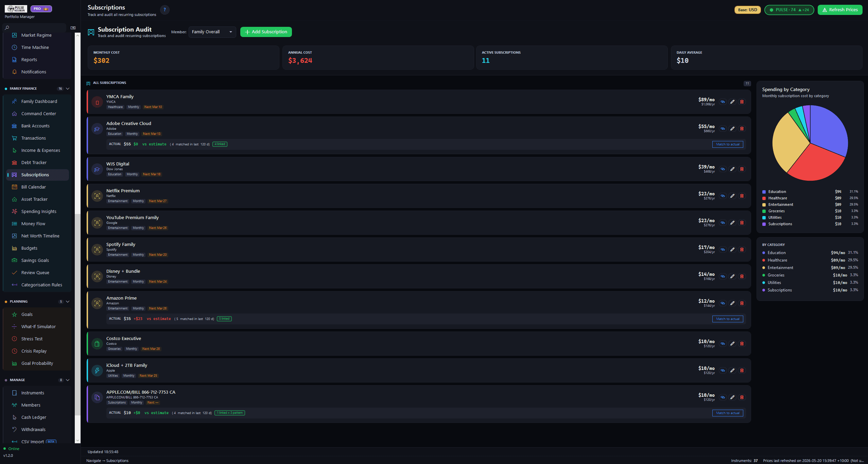Collapse sidebar using the panel toggle icon
This screenshot has height=464, width=868.
click(73, 28)
